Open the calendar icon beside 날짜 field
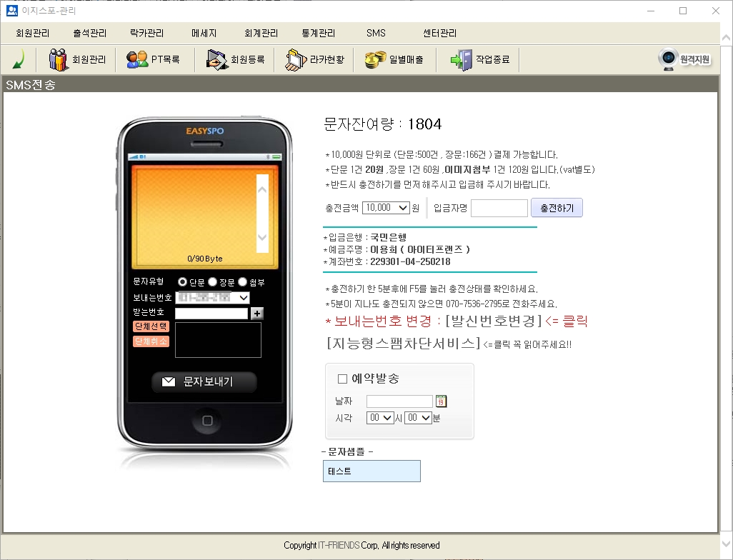This screenshot has width=733, height=560. (x=441, y=401)
